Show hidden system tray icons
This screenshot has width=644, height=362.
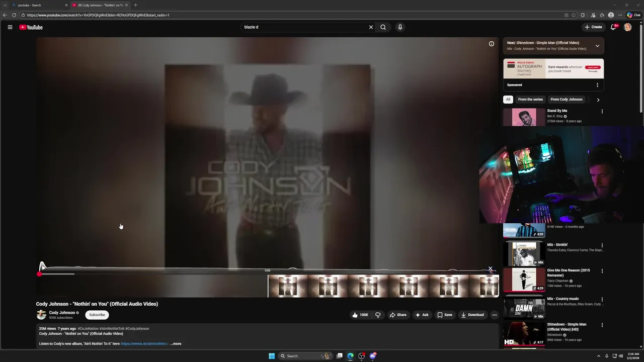[x=599, y=356]
